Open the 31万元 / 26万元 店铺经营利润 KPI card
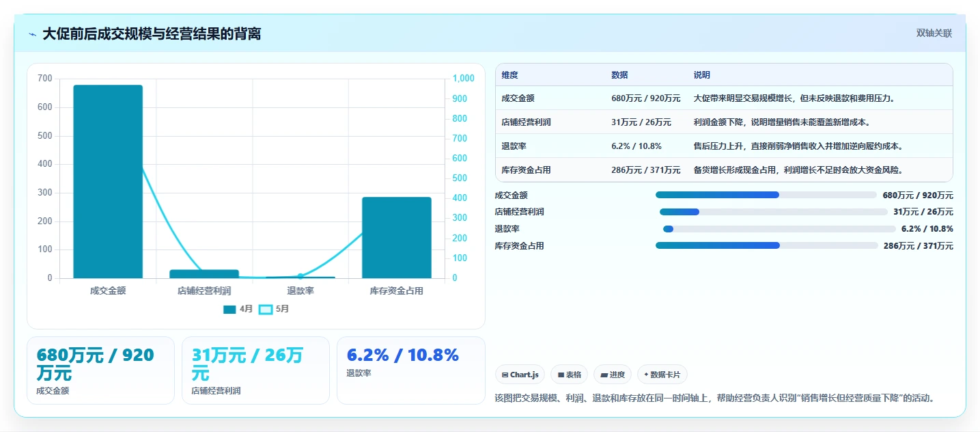The height and width of the screenshot is (432, 980). coord(255,370)
